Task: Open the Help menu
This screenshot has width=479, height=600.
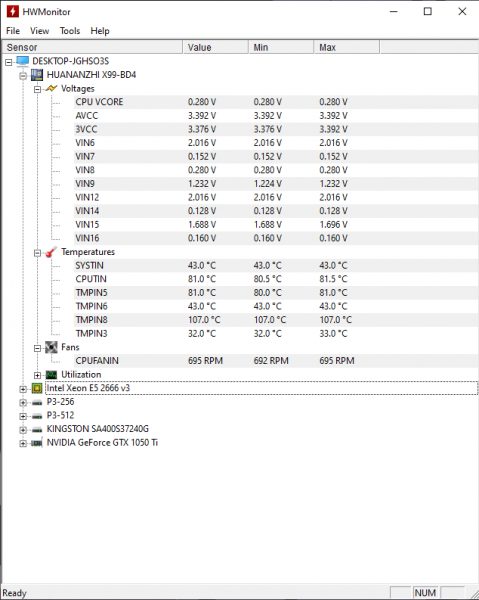Action: tap(100, 31)
